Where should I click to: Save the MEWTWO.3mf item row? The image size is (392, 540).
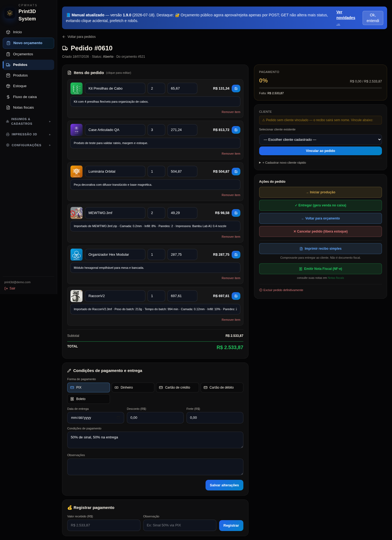click(236, 213)
